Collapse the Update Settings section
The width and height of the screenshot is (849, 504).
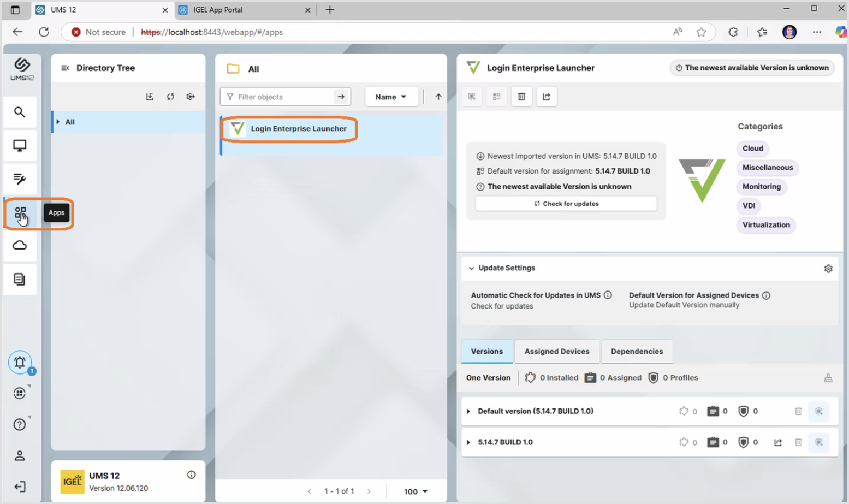point(471,268)
